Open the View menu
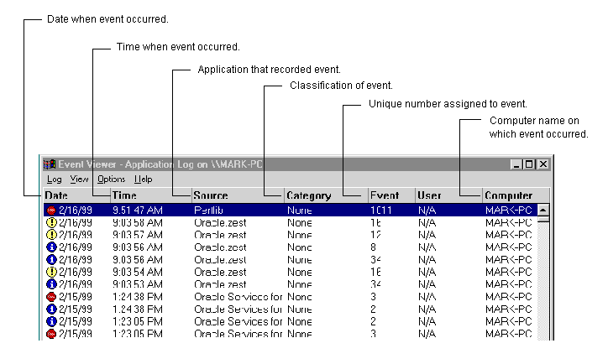The width and height of the screenshot is (608, 364). click(x=79, y=179)
